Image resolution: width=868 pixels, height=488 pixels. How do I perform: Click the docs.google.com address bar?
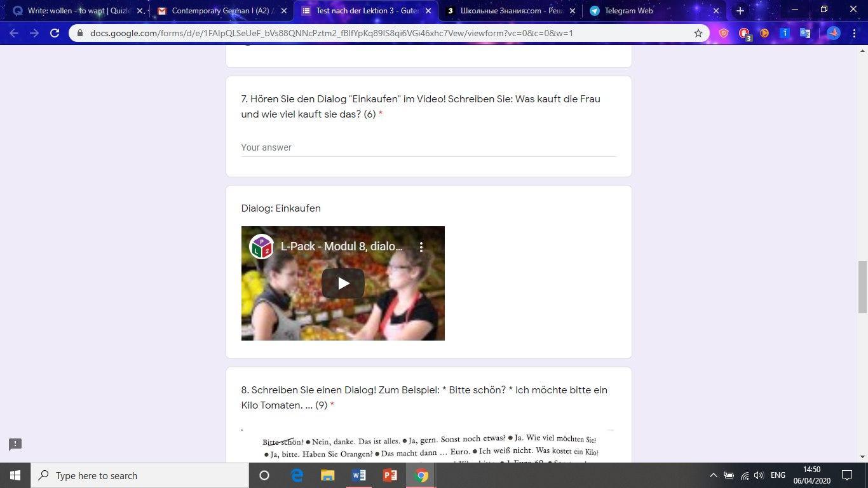[x=388, y=33]
